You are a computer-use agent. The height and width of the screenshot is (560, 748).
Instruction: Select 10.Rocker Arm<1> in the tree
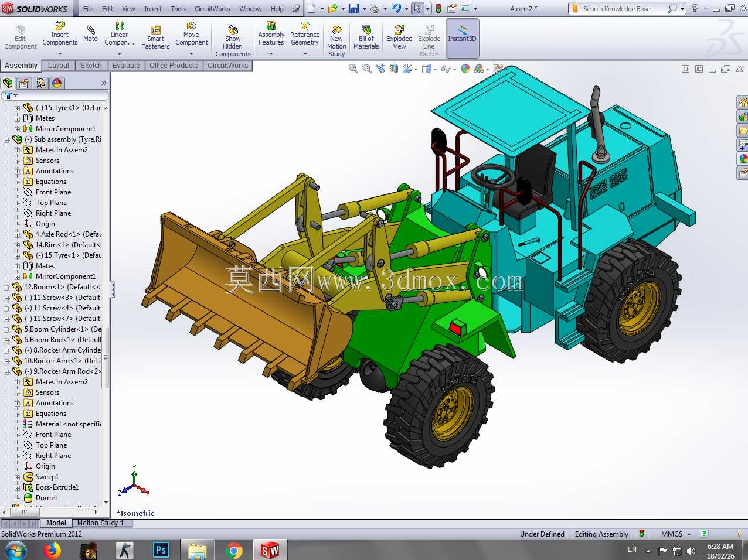pyautogui.click(x=62, y=361)
